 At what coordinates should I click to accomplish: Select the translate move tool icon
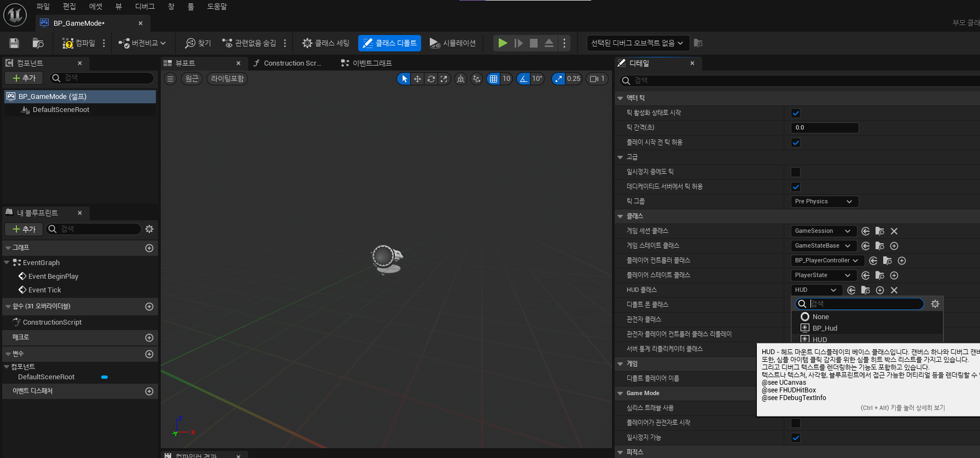pos(417,79)
